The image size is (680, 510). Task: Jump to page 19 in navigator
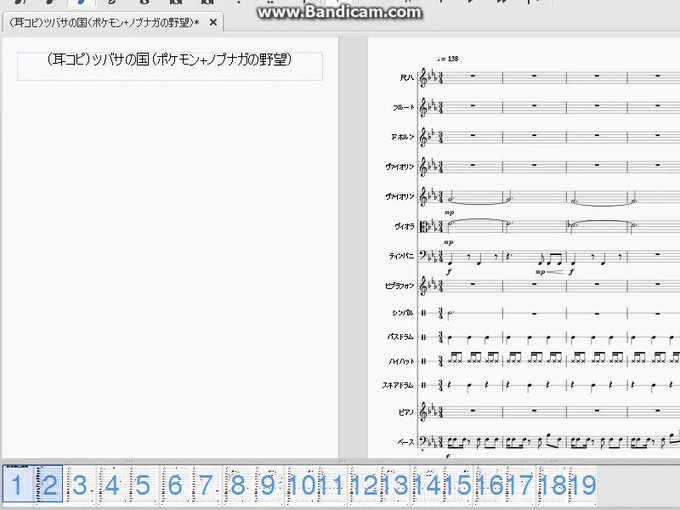tap(583, 484)
